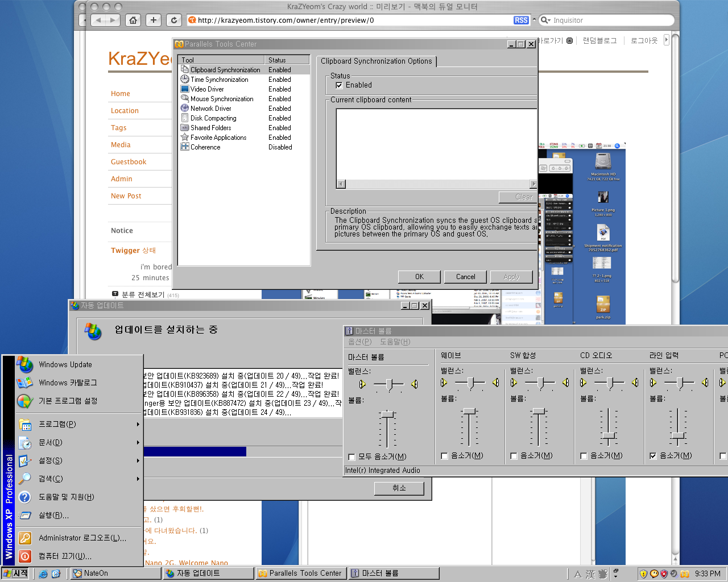
Task: Open Location blog menu link
Action: pos(125,111)
